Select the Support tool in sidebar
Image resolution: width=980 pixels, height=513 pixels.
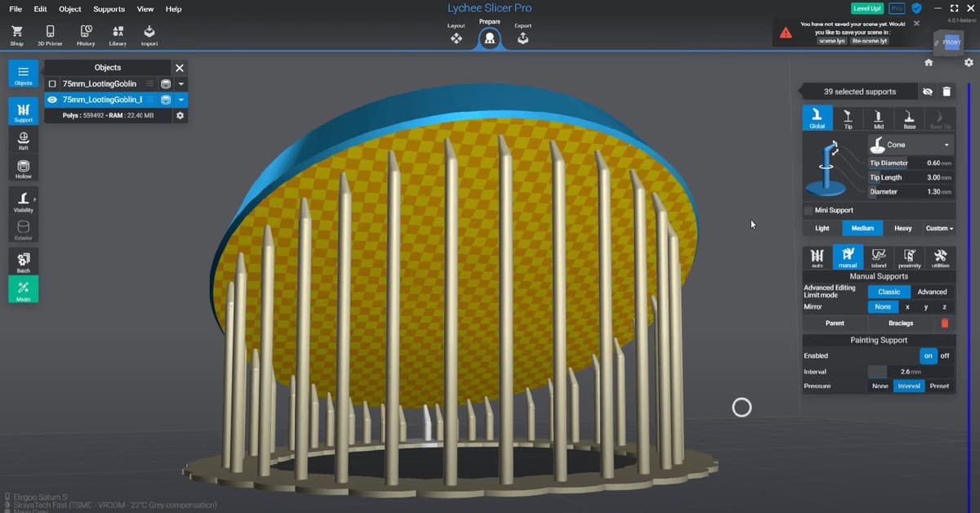(24, 112)
